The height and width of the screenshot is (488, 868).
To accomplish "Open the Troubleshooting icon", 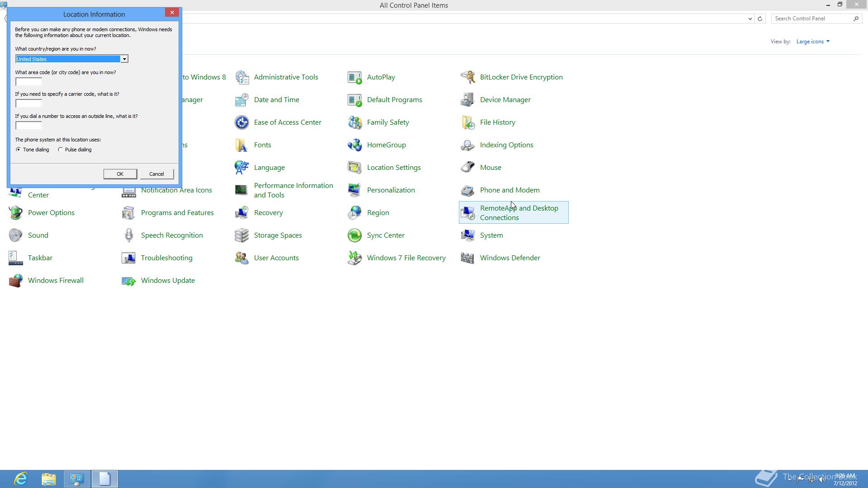I will click(x=129, y=258).
